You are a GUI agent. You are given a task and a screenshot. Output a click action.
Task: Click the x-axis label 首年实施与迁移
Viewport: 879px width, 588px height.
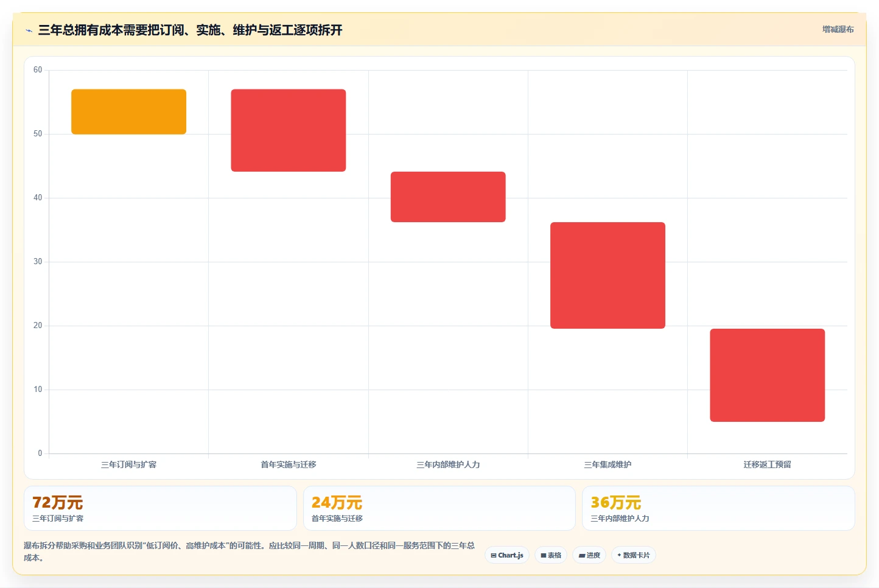289,464
